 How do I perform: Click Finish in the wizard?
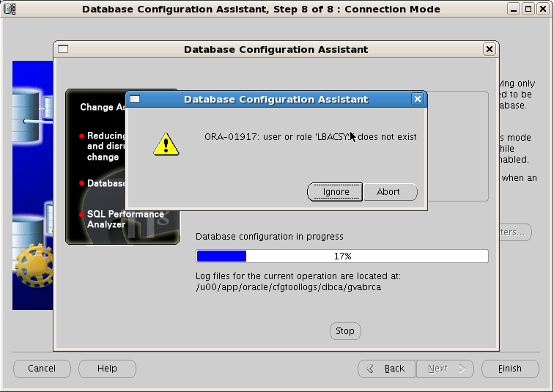click(510, 369)
